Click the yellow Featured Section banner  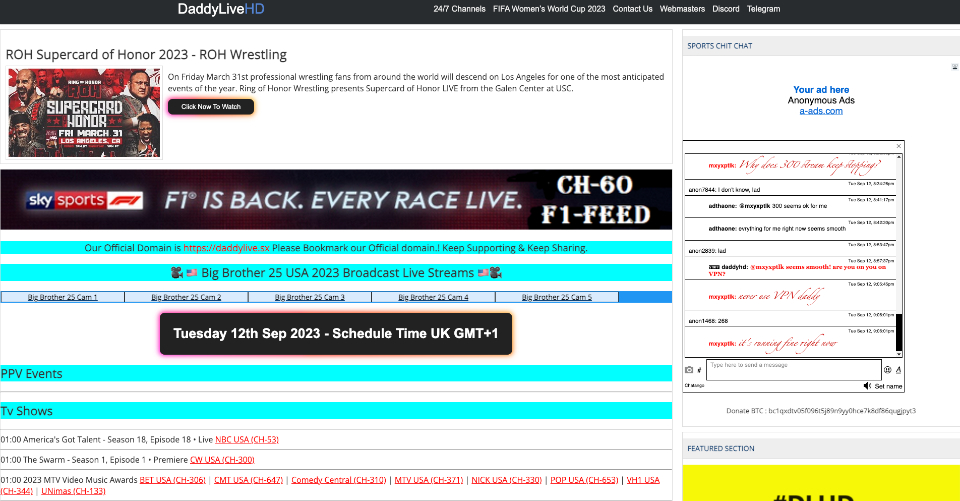click(821, 483)
